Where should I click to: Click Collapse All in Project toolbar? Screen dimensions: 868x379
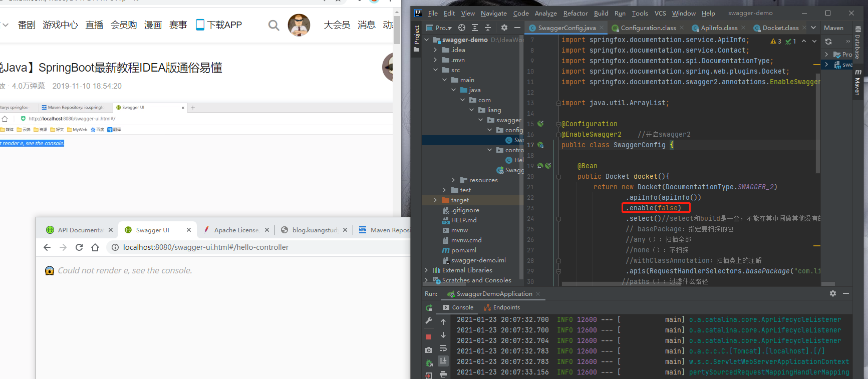pyautogui.click(x=488, y=28)
